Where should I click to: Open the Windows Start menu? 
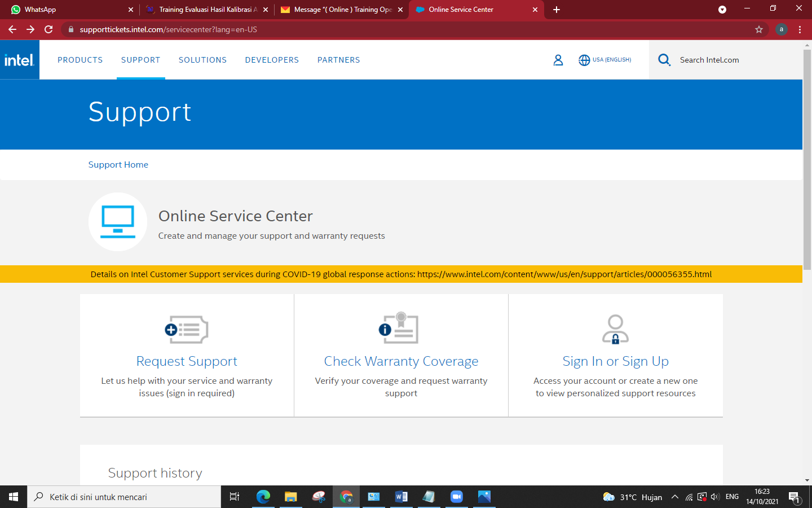(14, 497)
